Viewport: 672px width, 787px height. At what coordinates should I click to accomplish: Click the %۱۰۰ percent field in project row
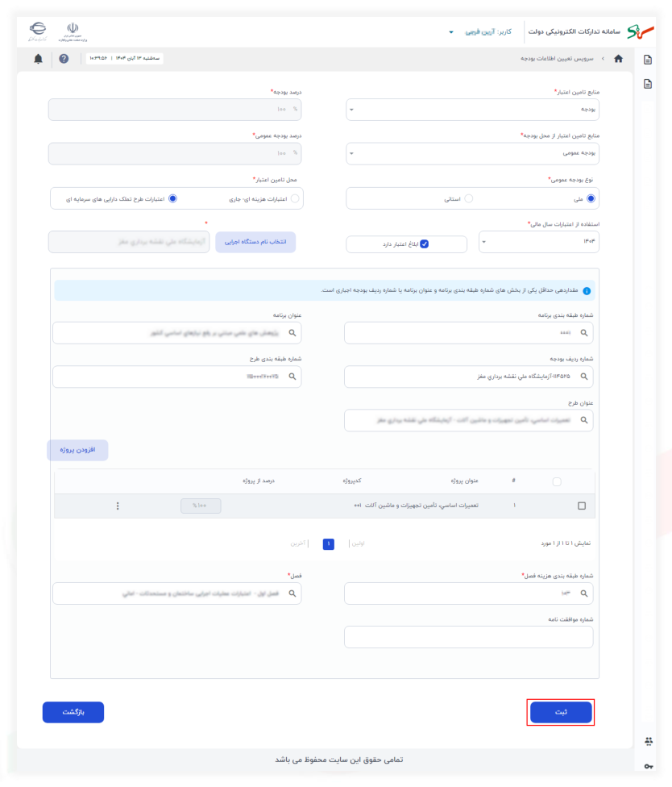(x=201, y=506)
